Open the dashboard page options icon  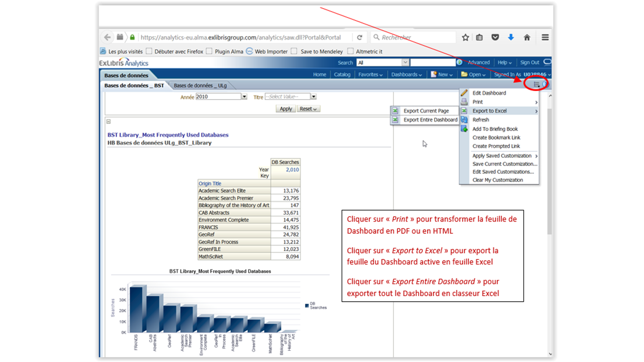(537, 84)
